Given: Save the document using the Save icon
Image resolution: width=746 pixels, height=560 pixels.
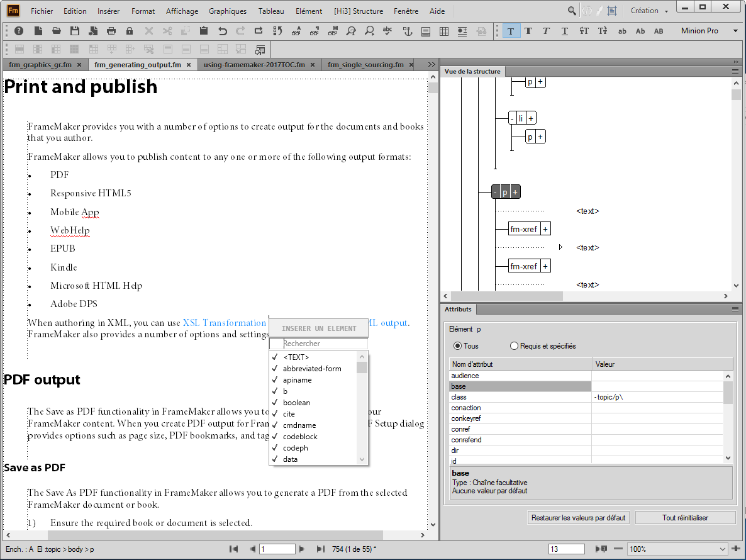Looking at the screenshot, I should click(x=74, y=31).
